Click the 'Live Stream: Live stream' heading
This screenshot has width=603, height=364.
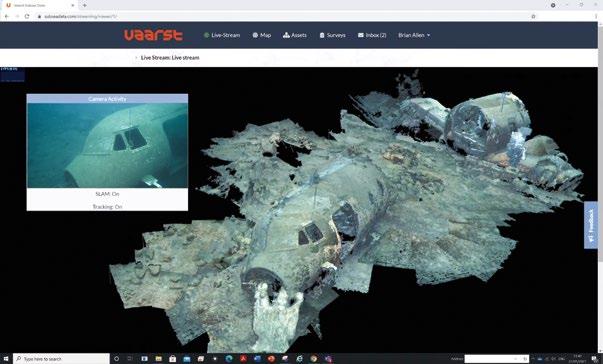click(170, 58)
